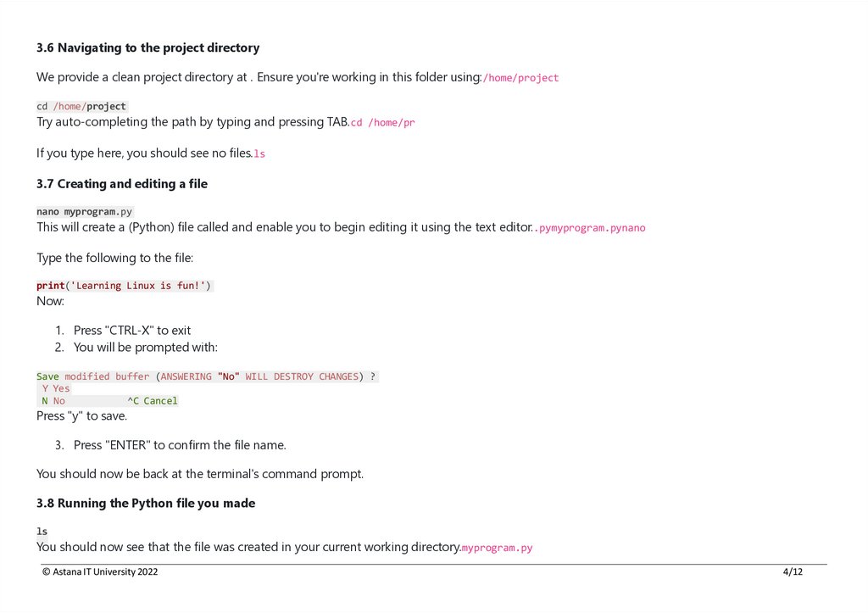Screen dimensions: 868x613
Task: Click the heading "3.8 Running the Python file you made"
Action: pos(146,504)
